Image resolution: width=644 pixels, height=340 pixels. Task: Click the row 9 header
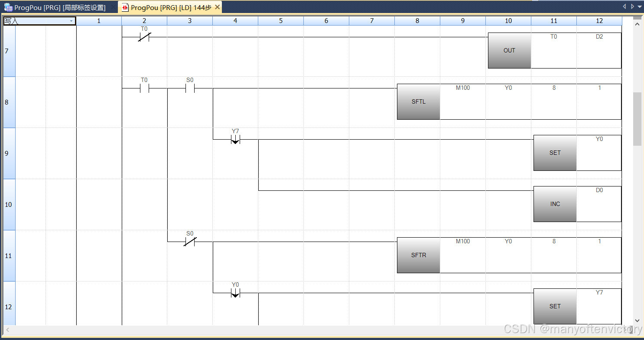tap(9, 154)
